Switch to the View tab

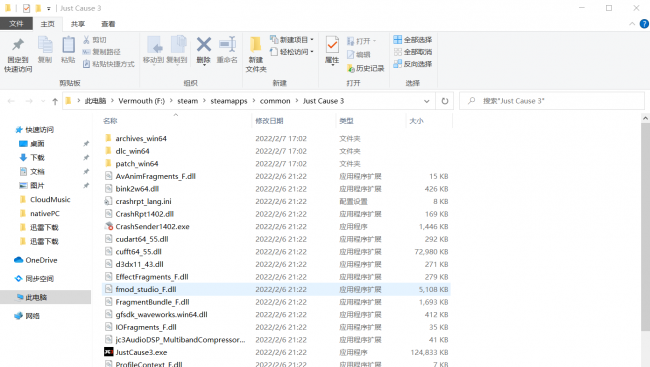(x=108, y=24)
